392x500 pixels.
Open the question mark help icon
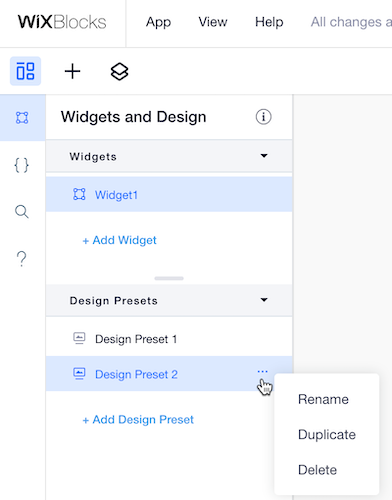tap(22, 259)
